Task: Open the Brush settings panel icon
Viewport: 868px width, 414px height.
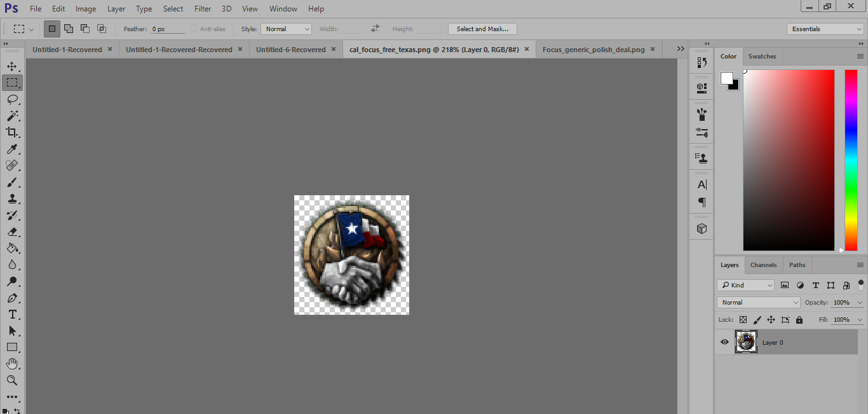Action: pos(702,132)
